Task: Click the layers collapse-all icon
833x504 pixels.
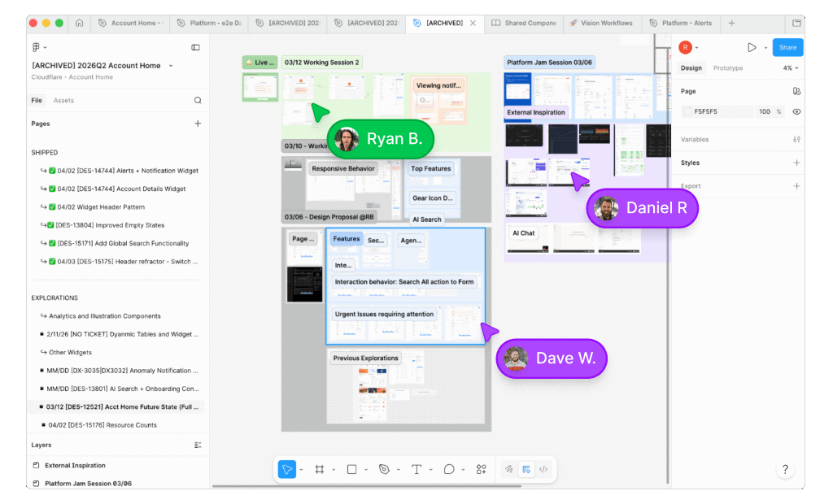Action: 198,445
